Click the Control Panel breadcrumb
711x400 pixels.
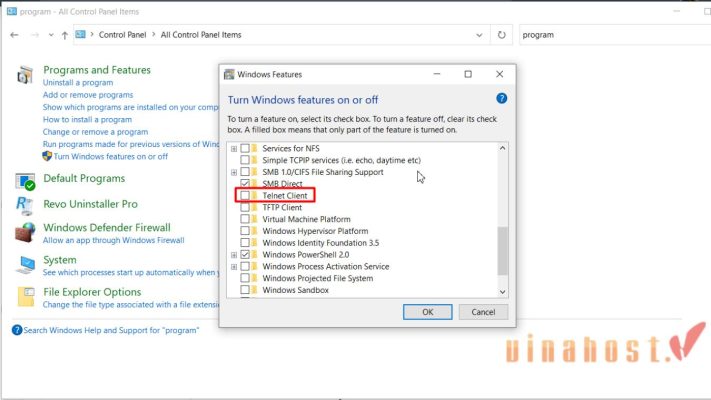point(122,35)
